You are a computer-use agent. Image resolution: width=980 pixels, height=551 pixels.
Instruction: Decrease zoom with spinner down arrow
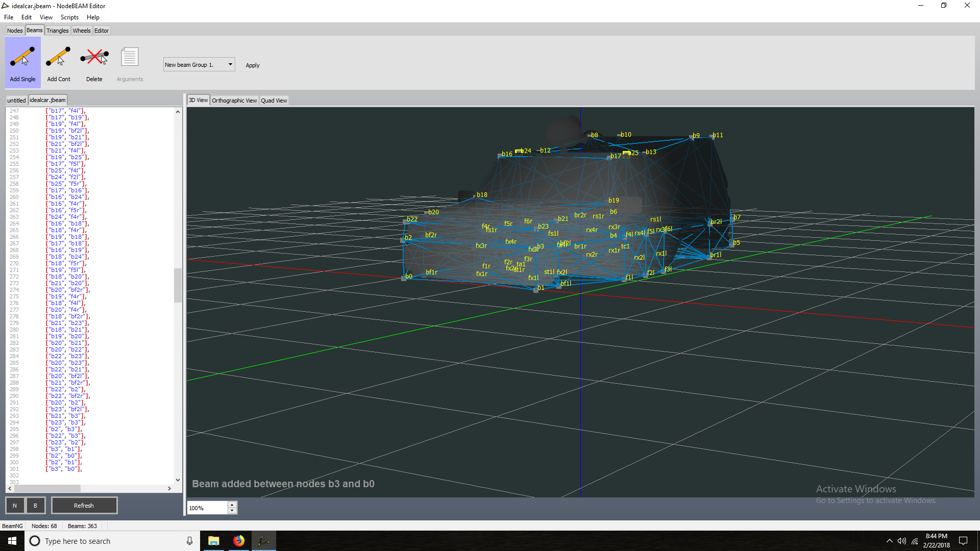232,511
